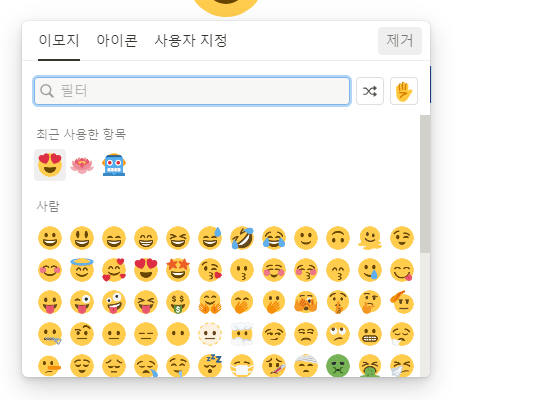This screenshot has width=560, height=400.
Task: Select the smiling face with three hearts
Action: point(114,270)
